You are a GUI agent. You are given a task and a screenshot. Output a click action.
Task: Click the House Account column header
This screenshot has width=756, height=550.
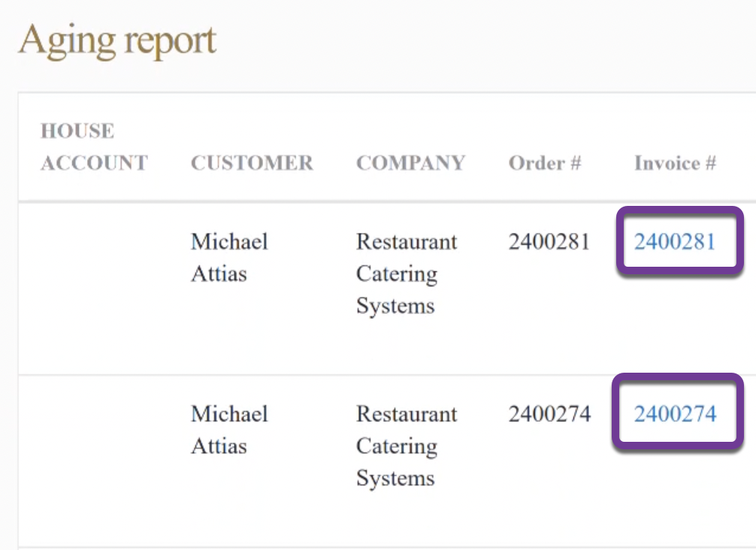pyautogui.click(x=93, y=147)
